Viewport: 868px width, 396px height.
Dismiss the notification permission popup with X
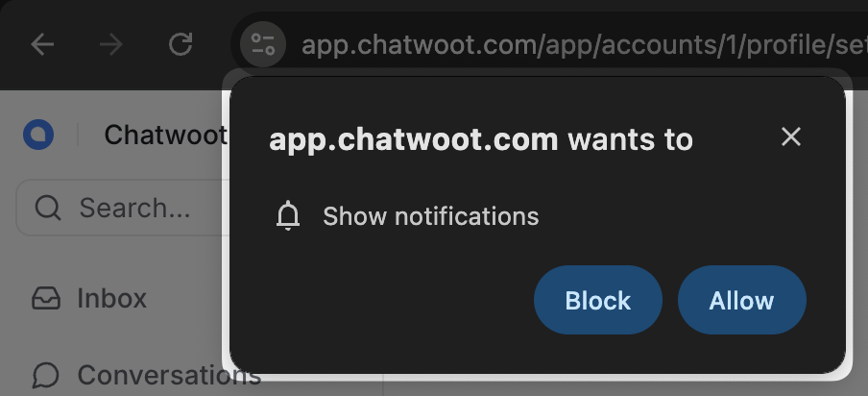(x=791, y=136)
